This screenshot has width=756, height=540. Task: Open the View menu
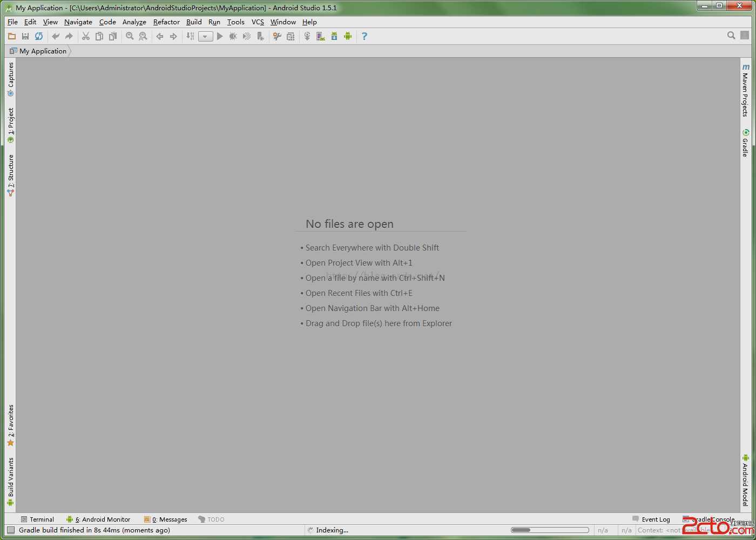50,22
